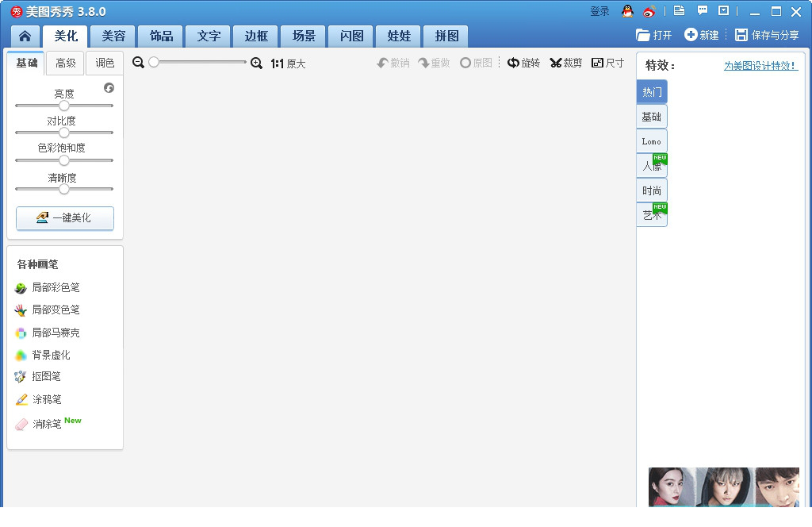Click the QQ penguin login icon
812x527 pixels.
point(628,11)
